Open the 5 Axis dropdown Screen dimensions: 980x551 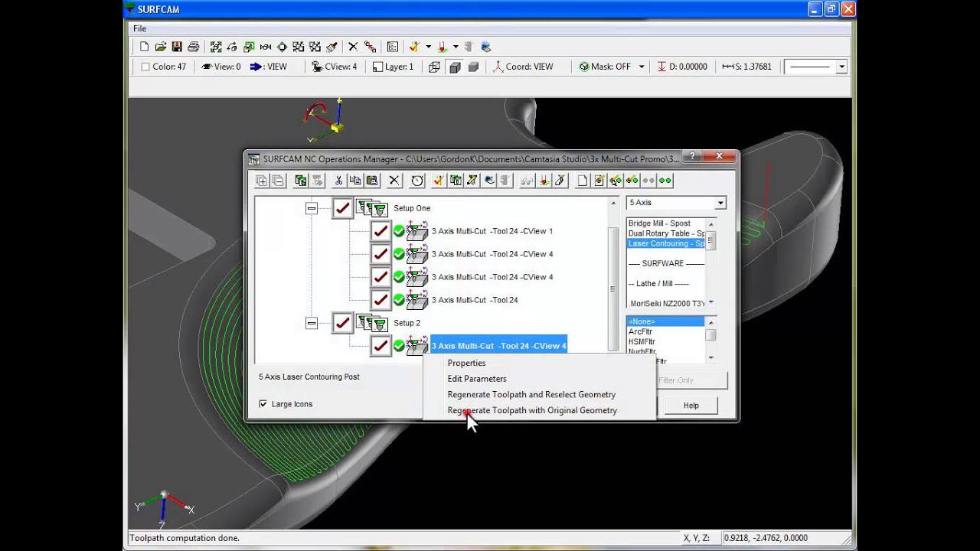[x=720, y=203]
